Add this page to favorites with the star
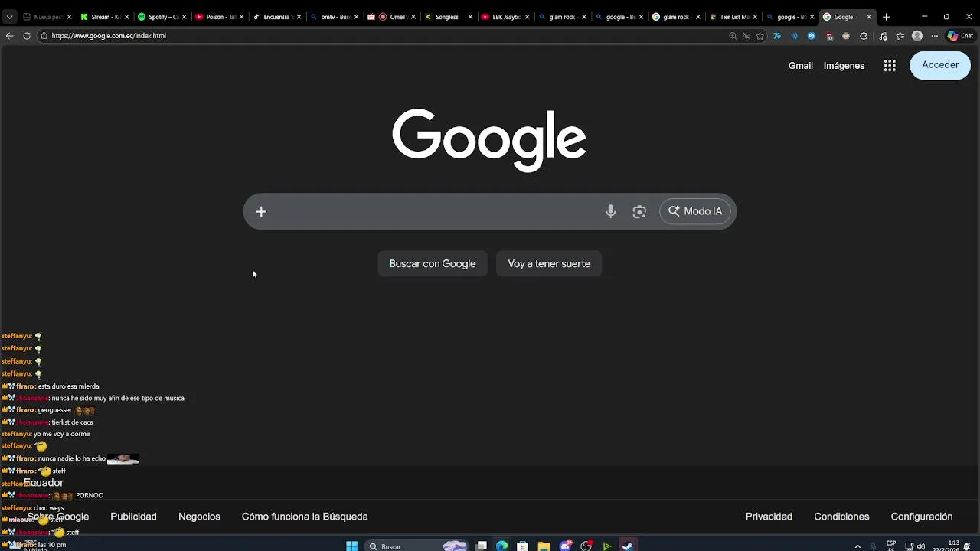Image resolution: width=980 pixels, height=551 pixels. pyautogui.click(x=760, y=36)
